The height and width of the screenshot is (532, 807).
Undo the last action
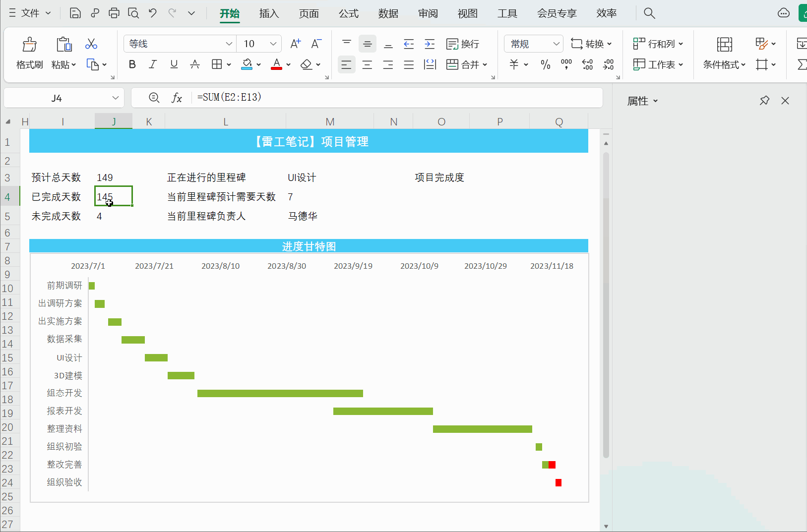pos(153,13)
